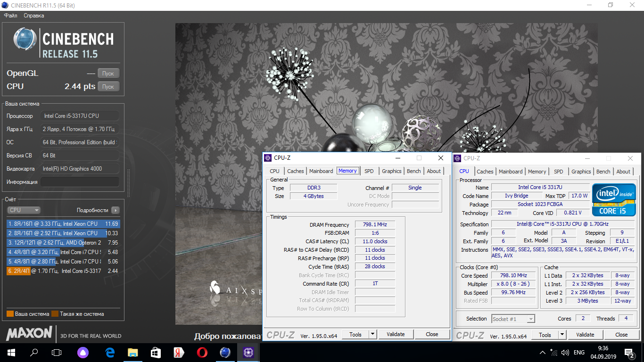Image resolution: width=644 pixels, height=362 pixels.
Task: Click Cinebench logo sphere icon
Action: (25, 39)
